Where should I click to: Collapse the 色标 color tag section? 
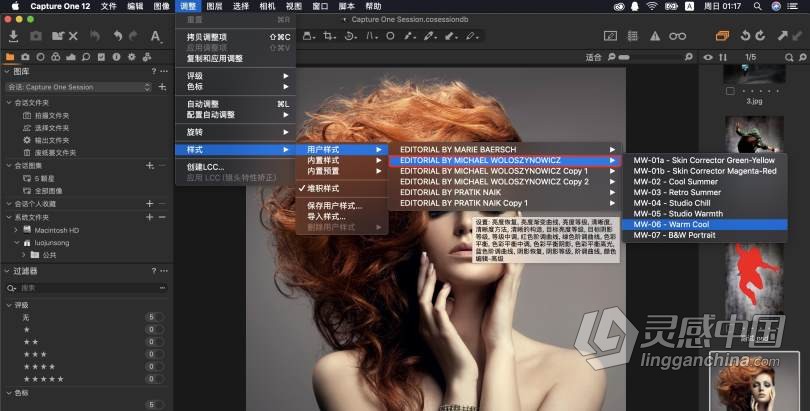pyautogui.click(x=9, y=393)
